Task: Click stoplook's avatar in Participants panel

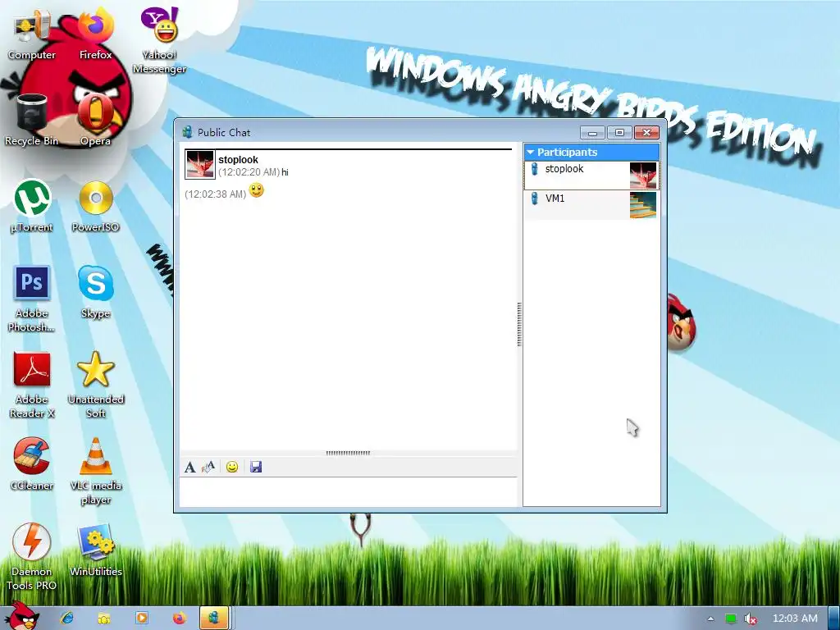Action: pos(643,176)
